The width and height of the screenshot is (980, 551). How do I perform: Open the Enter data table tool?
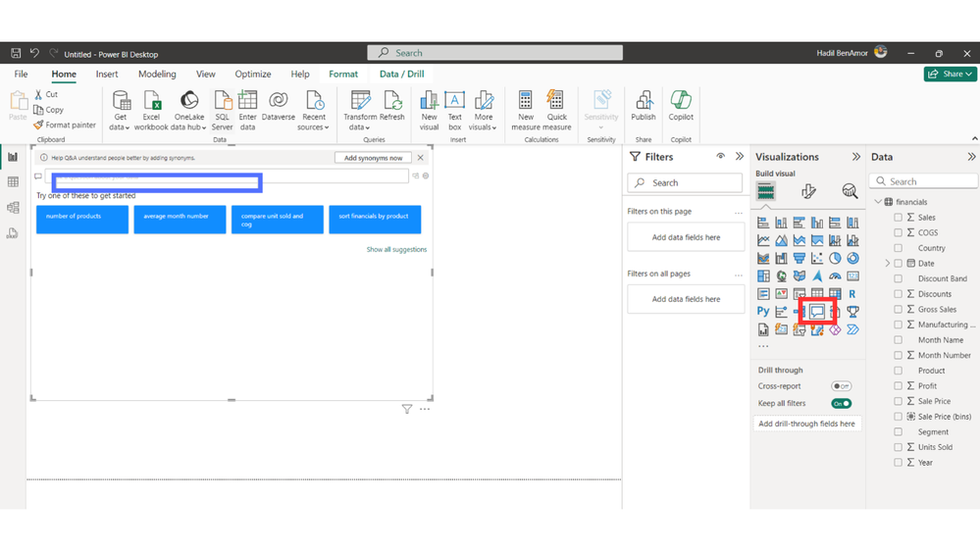point(247,111)
